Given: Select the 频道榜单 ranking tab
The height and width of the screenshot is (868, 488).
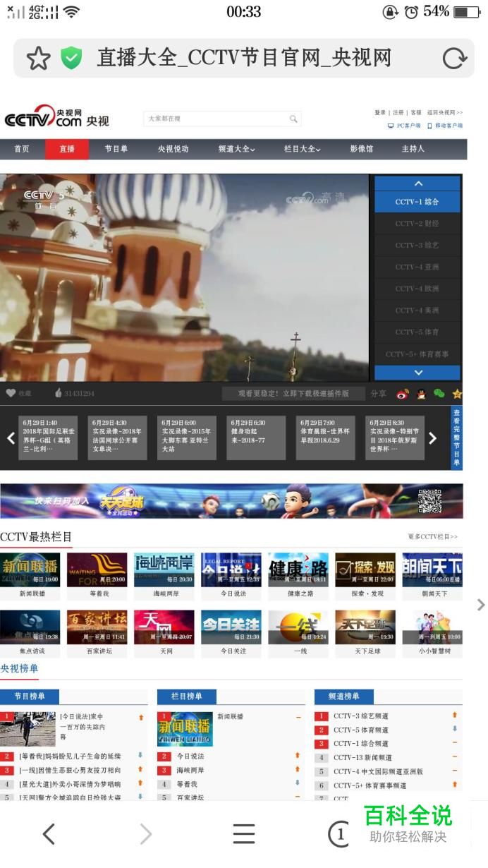Looking at the screenshot, I should 344,697.
